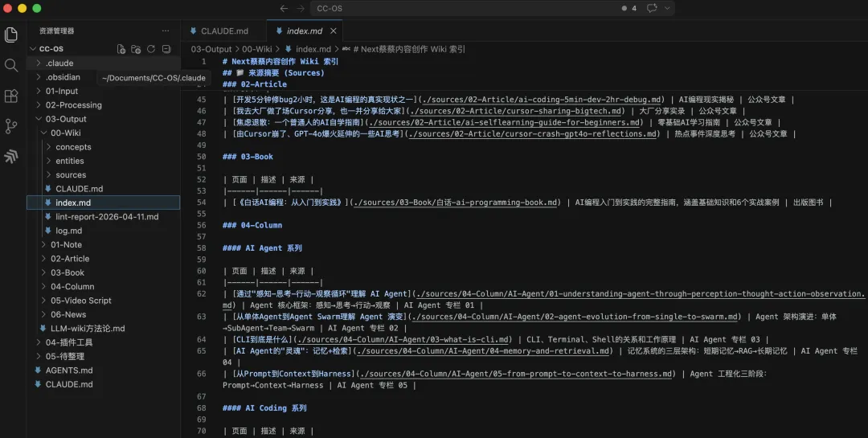
Task: Collapse all folders in explorer
Action: tap(166, 49)
